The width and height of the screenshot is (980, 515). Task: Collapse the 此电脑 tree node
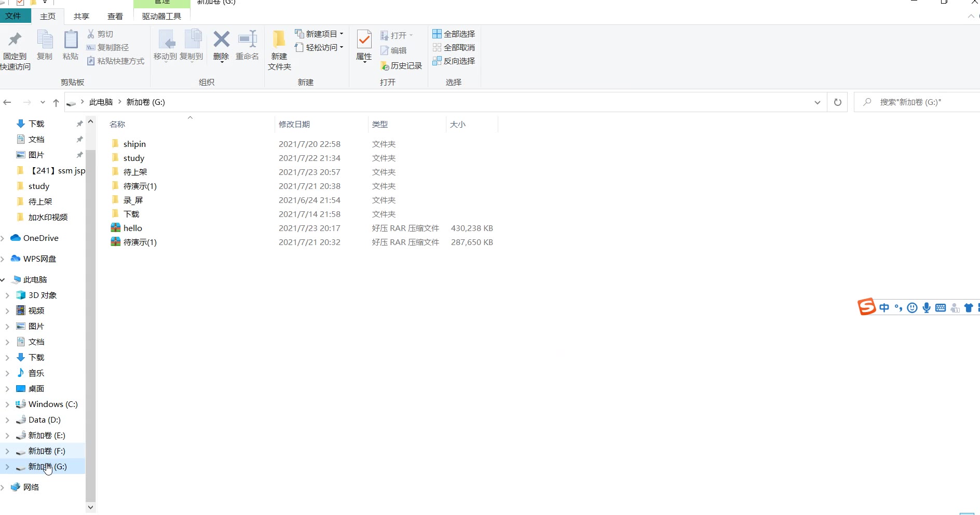coord(3,280)
